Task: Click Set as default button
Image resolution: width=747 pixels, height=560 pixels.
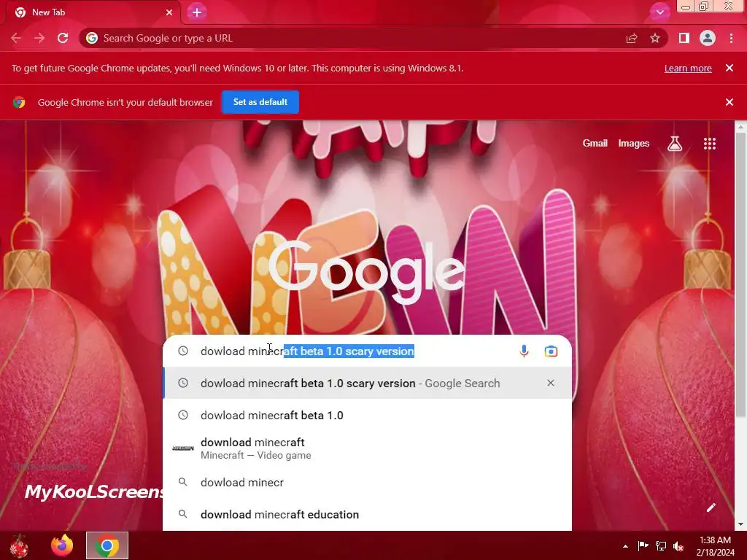Action: 260,102
